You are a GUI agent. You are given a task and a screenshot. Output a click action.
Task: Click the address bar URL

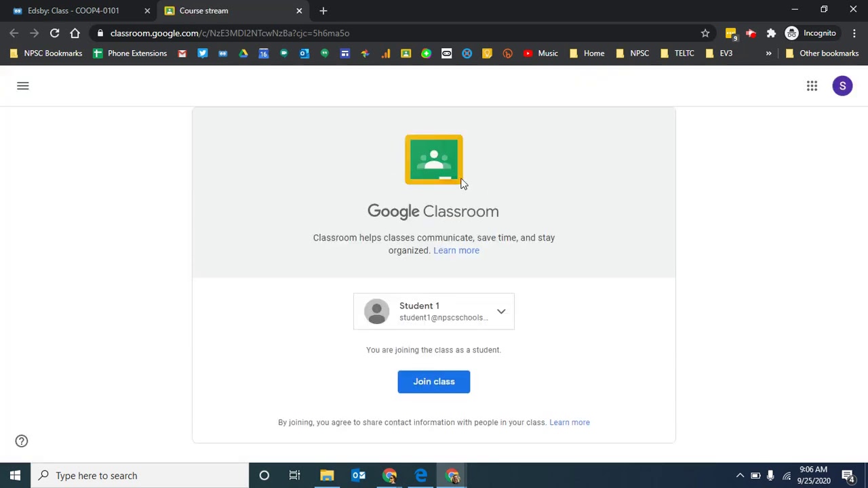(x=230, y=33)
